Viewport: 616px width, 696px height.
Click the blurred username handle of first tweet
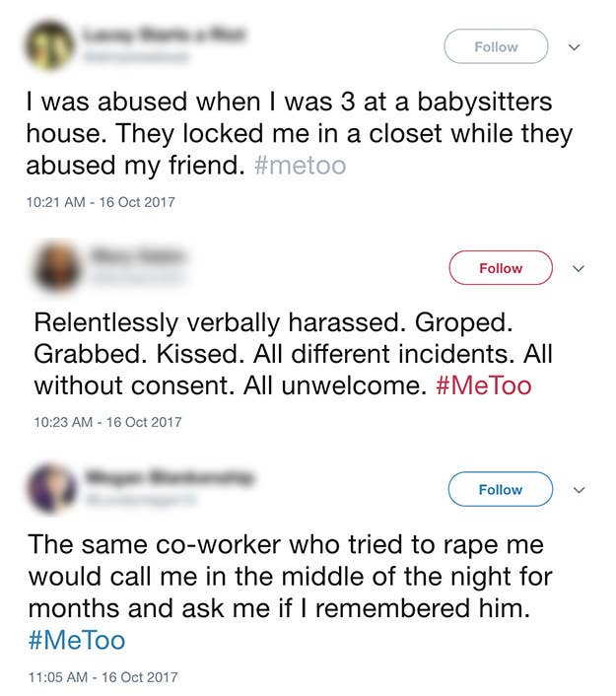pos(135,57)
